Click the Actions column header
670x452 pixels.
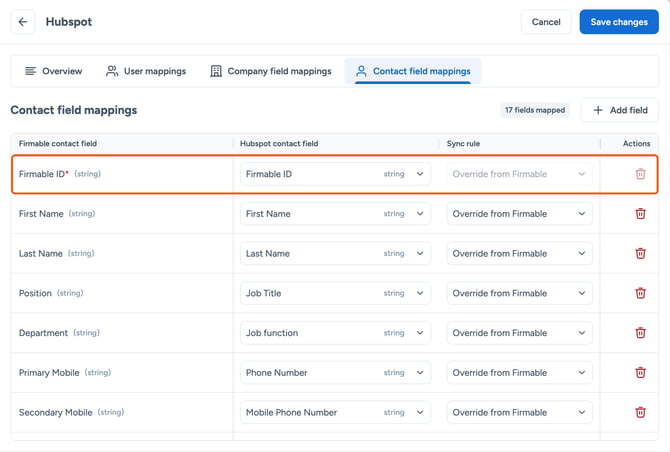click(x=636, y=144)
